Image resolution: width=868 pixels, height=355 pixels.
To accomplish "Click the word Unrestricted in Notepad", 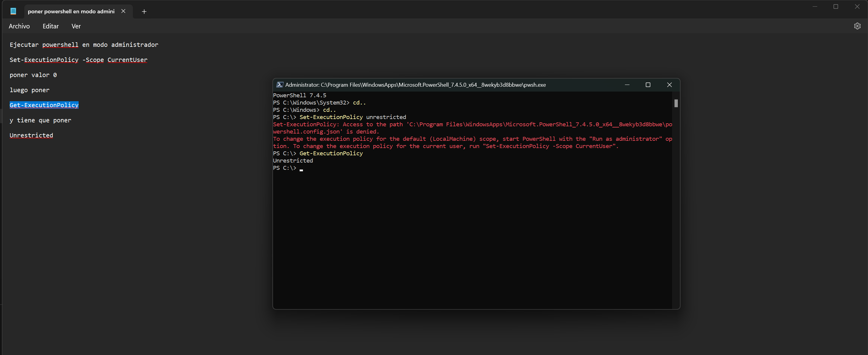I will pyautogui.click(x=31, y=135).
